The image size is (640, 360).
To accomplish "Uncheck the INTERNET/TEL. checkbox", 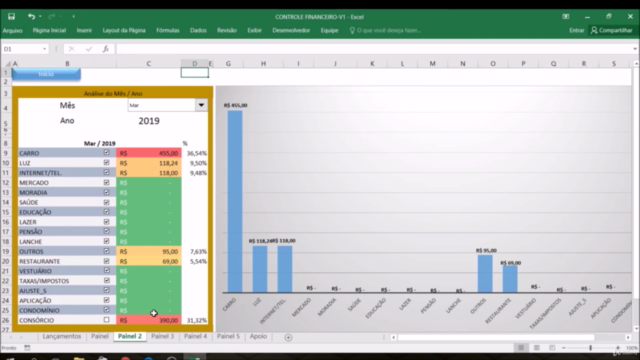I will 107,172.
